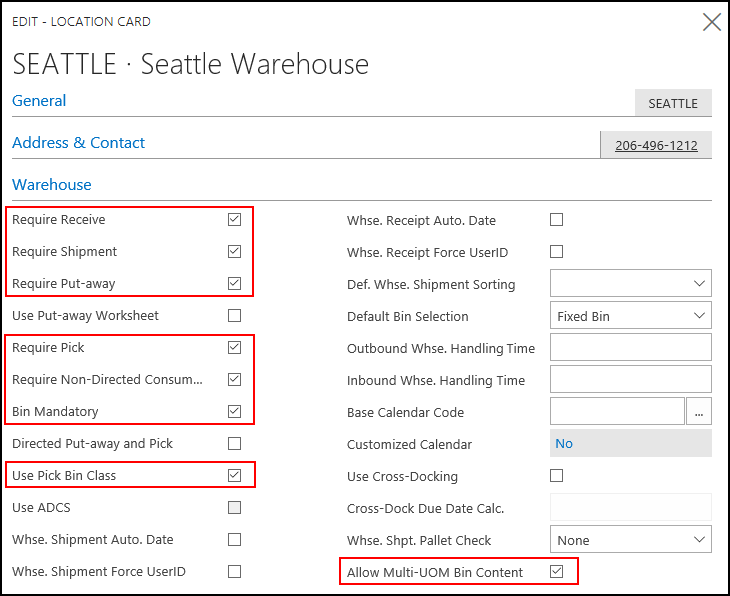Uncheck the Require Receive checkbox

(x=234, y=219)
